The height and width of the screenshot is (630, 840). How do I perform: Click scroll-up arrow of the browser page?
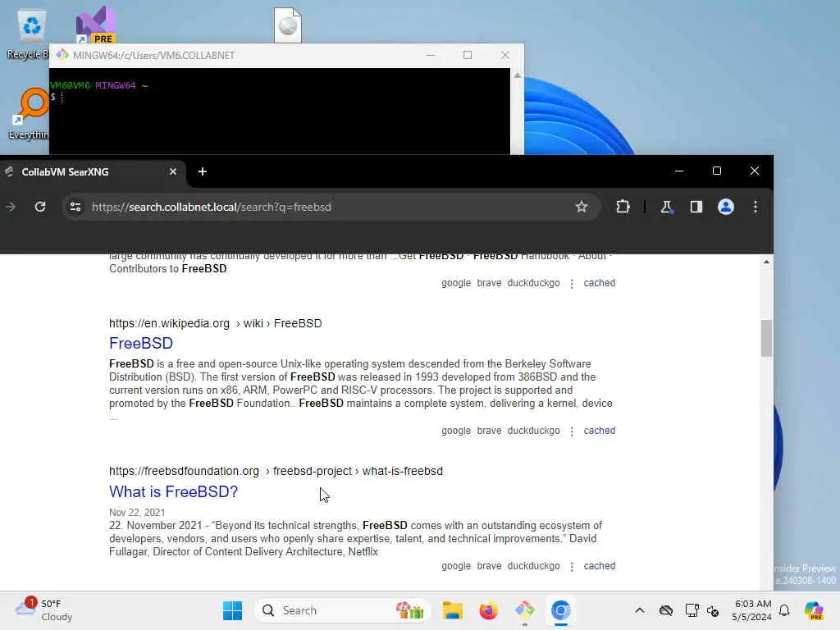point(766,262)
